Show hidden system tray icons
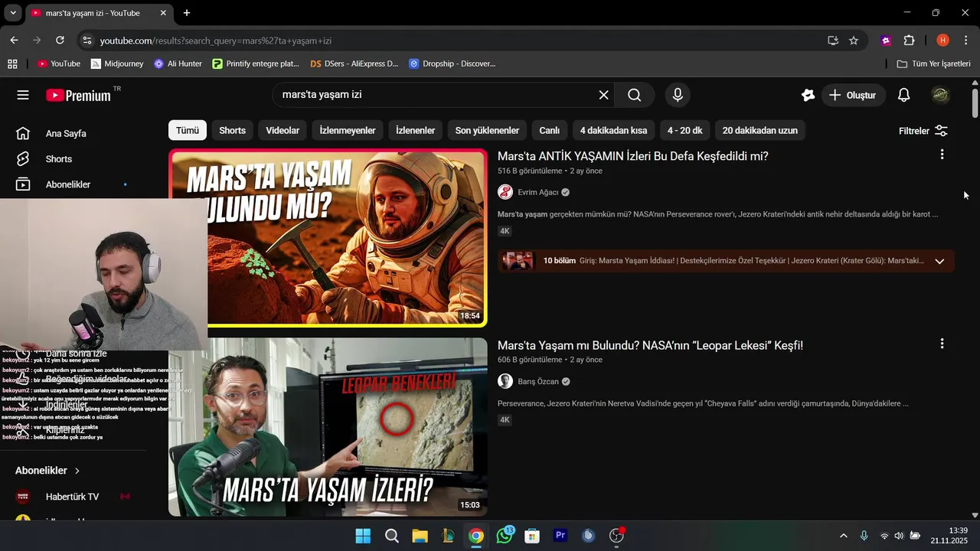Viewport: 980px width, 551px height. (844, 536)
